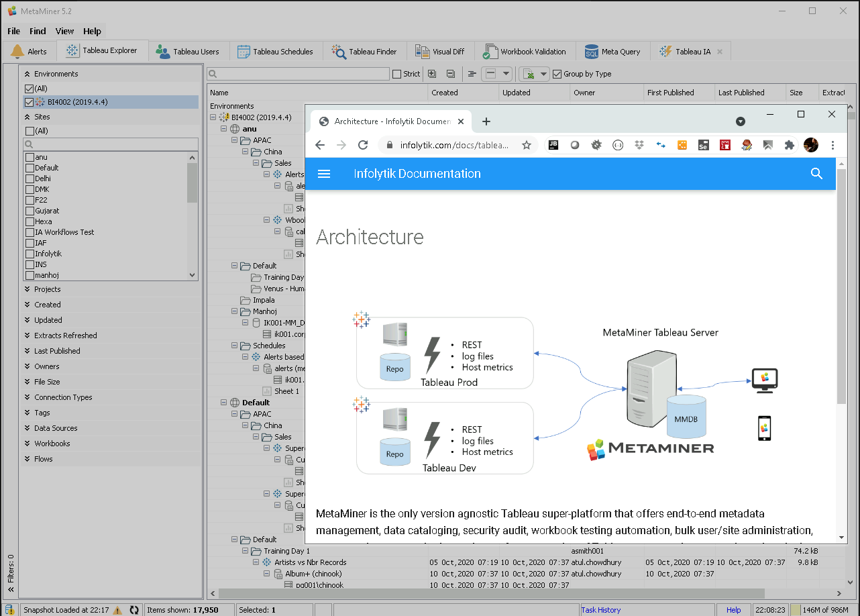Click the Help button in status bar
The image size is (860, 616).
(734, 610)
